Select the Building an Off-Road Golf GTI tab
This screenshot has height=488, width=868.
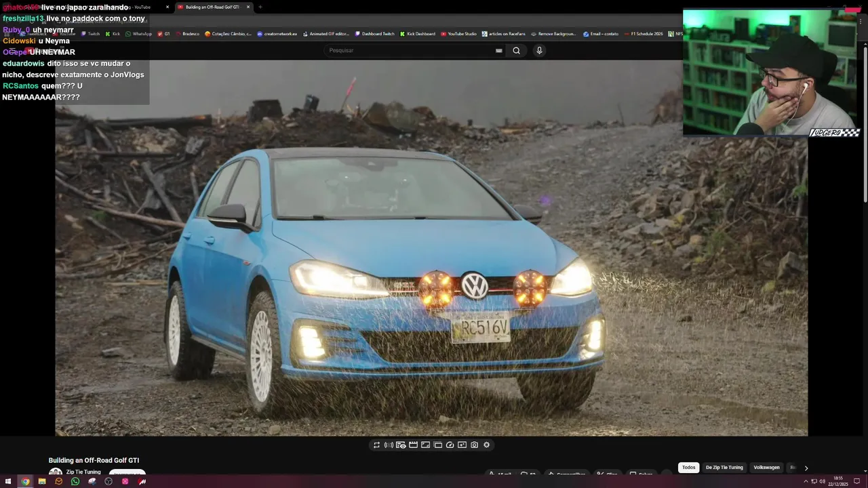click(212, 7)
